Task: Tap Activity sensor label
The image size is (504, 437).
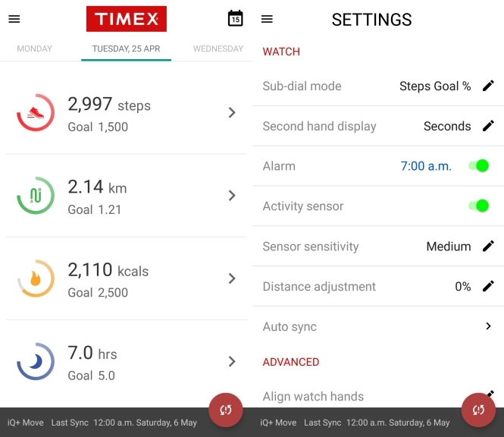Action: [x=303, y=206]
